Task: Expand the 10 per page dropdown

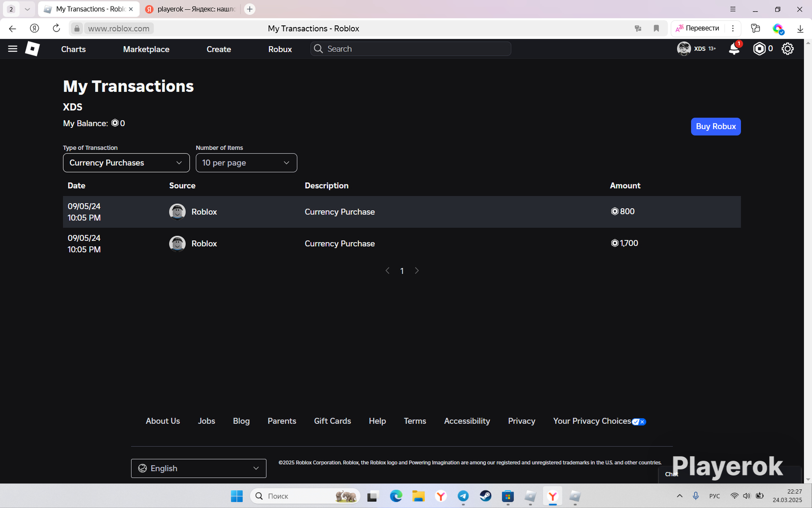Action: [246, 163]
